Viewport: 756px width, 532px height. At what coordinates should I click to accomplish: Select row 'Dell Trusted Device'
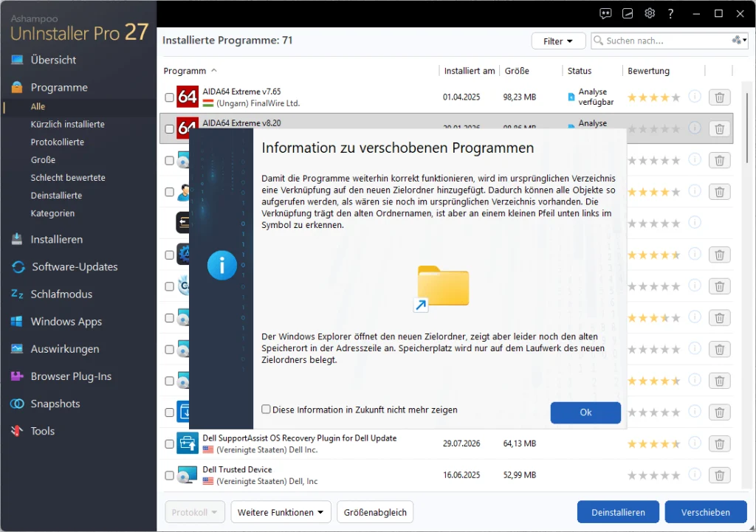pos(447,475)
